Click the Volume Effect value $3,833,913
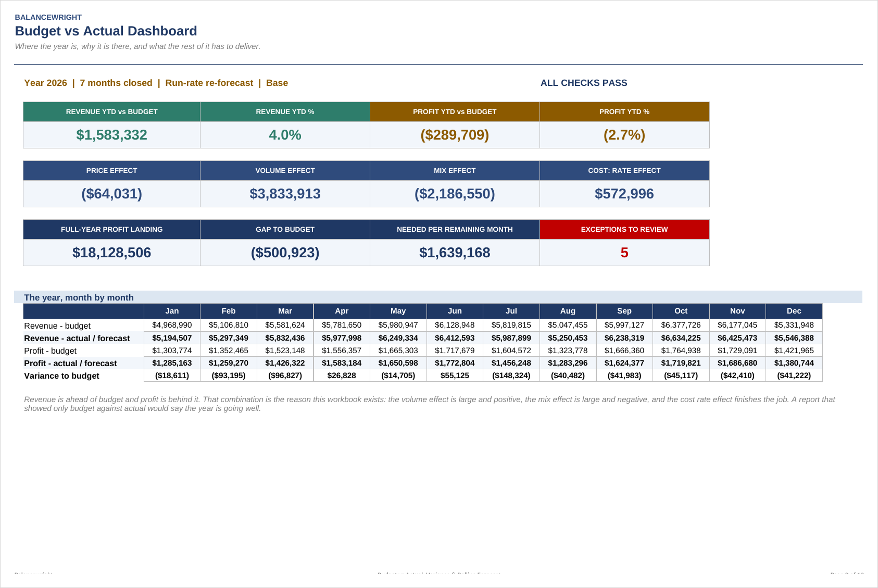The width and height of the screenshot is (878, 588). click(285, 194)
